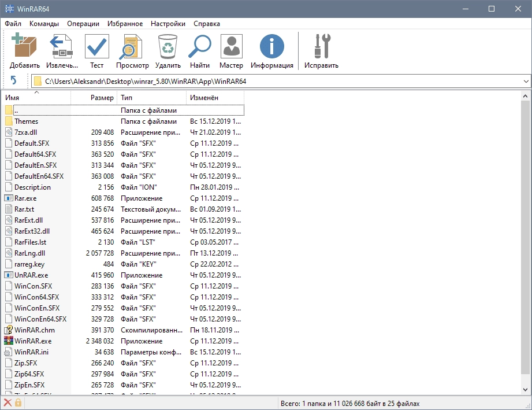Select the Zip64.SFX file name

[29, 374]
